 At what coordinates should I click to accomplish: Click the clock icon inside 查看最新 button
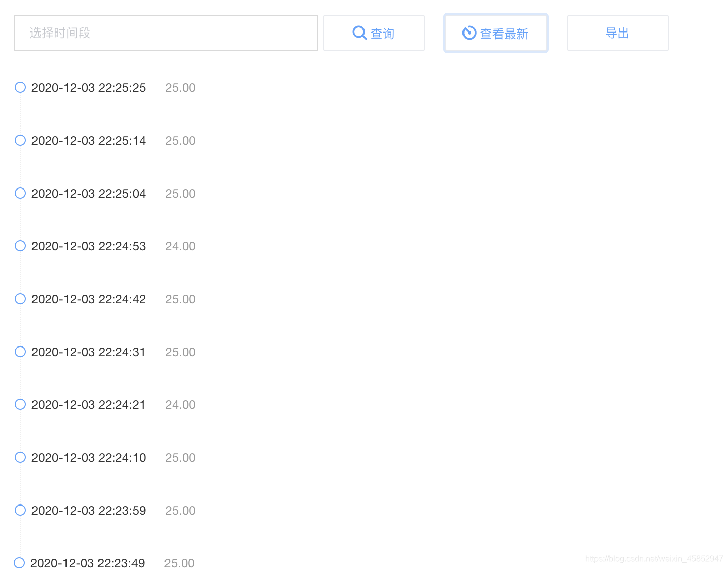click(469, 33)
